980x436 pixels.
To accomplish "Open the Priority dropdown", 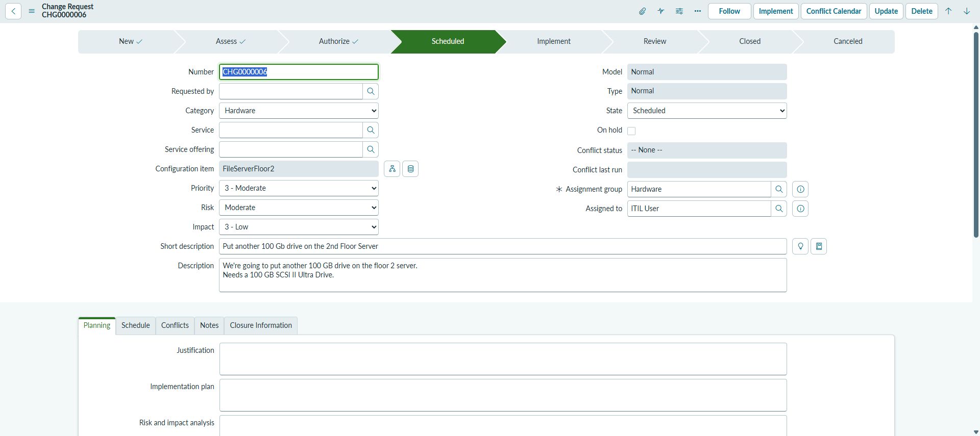I will point(299,188).
